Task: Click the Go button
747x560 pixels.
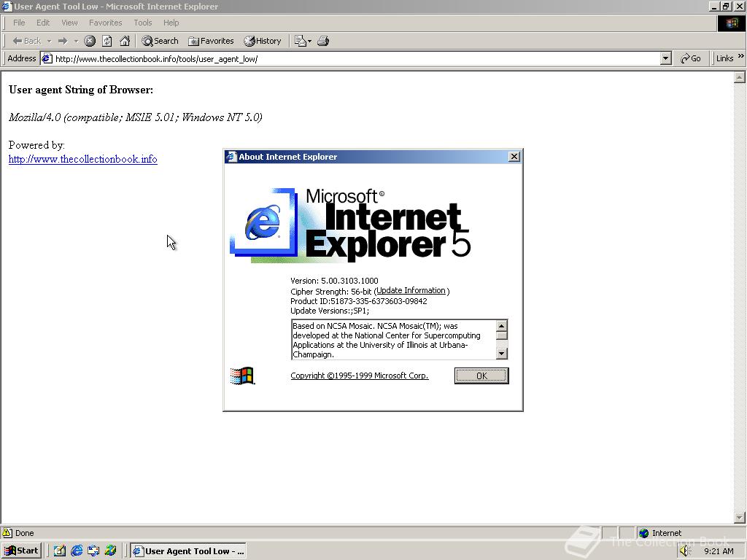Action: tap(691, 58)
